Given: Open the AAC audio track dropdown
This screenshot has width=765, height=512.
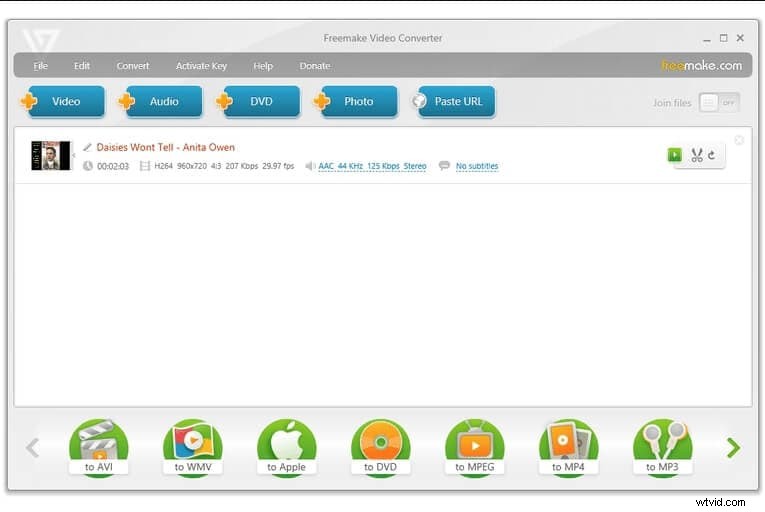Looking at the screenshot, I should [372, 166].
